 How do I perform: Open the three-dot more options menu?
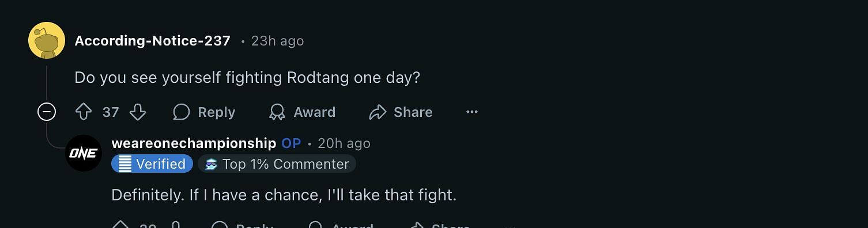coord(472,112)
